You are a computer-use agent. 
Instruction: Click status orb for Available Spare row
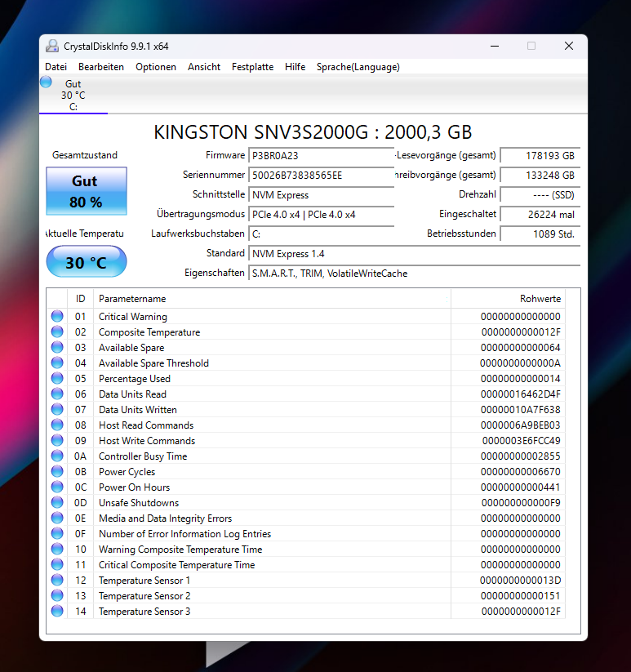pos(57,347)
